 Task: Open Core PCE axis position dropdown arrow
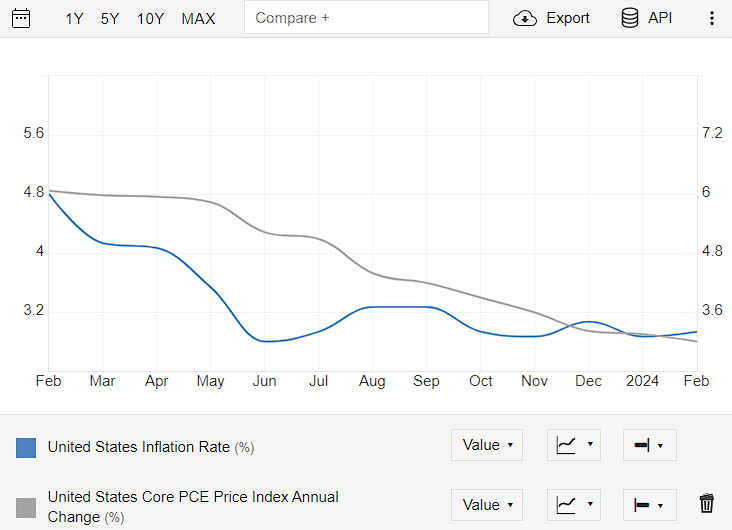pyautogui.click(x=660, y=506)
